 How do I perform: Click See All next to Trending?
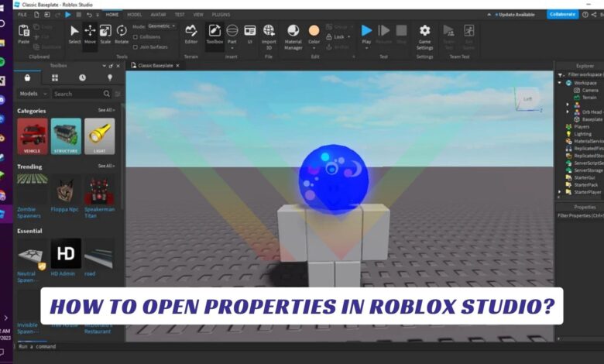106,166
